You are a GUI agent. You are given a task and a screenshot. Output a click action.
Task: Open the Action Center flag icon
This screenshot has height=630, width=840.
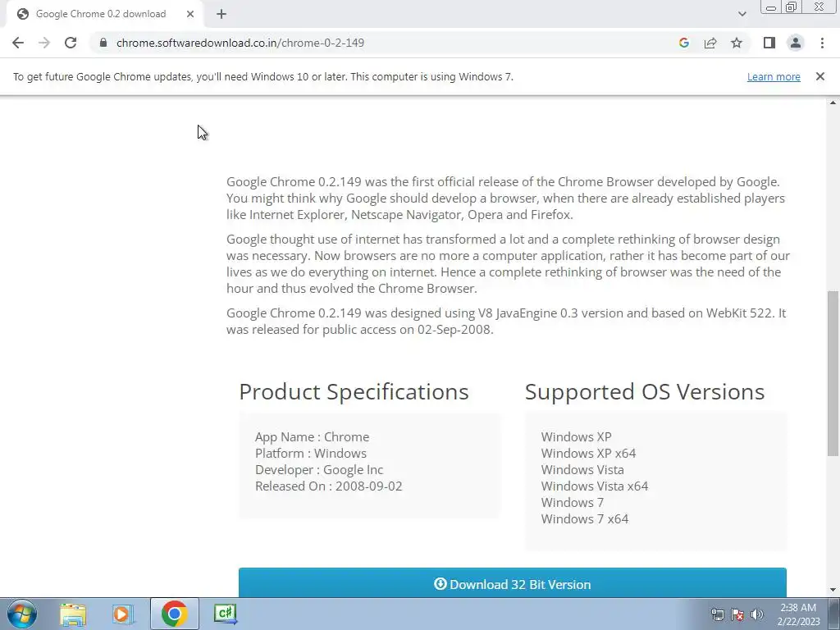(x=737, y=614)
